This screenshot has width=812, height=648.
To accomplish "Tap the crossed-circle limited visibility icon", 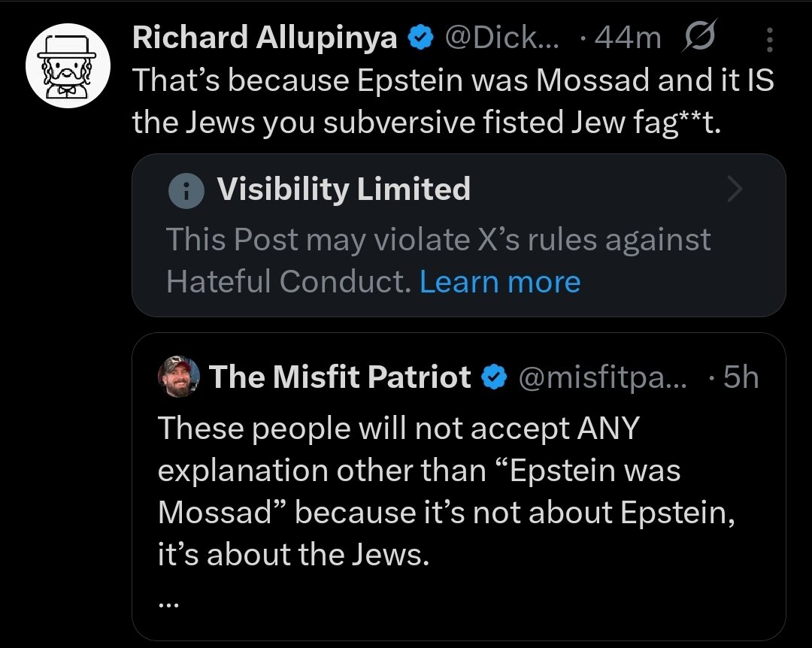I will [698, 38].
